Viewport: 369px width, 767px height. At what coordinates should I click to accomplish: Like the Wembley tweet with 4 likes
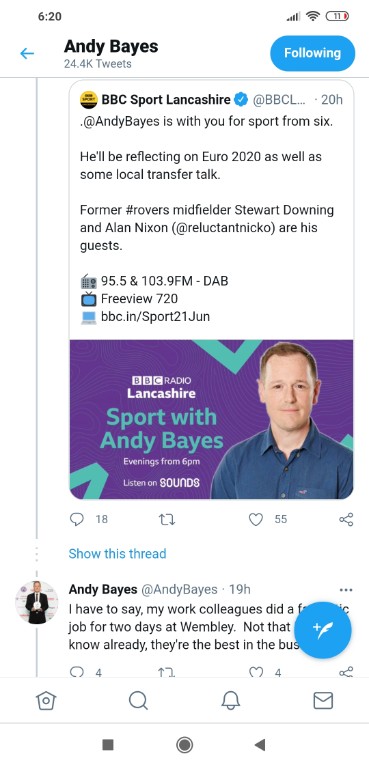(256, 673)
